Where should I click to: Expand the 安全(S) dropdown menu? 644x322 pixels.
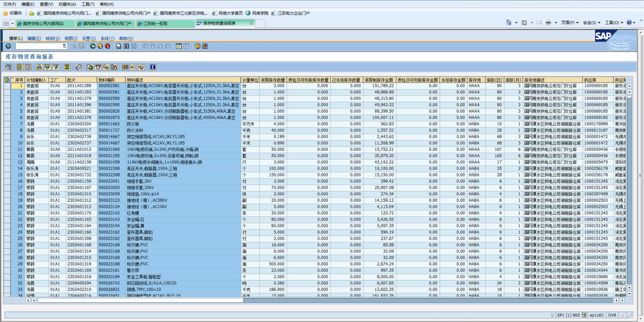591,23
